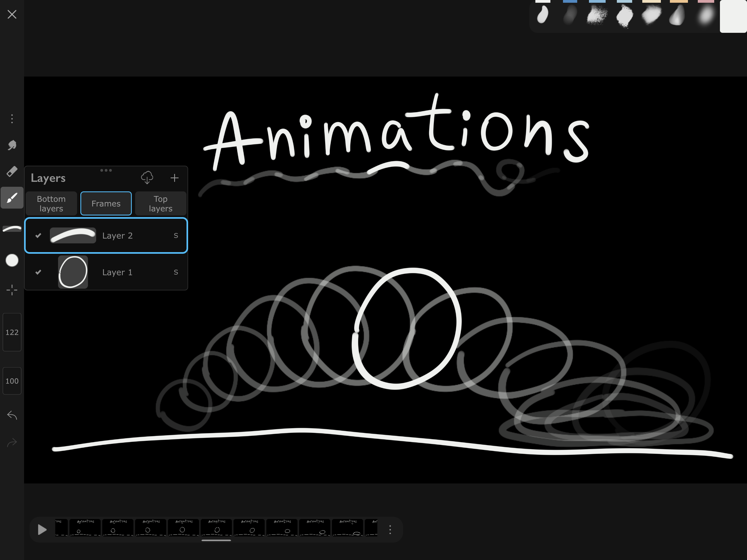This screenshot has height=560, width=747.
Task: Open the brush size 122 control
Action: coord(12,332)
